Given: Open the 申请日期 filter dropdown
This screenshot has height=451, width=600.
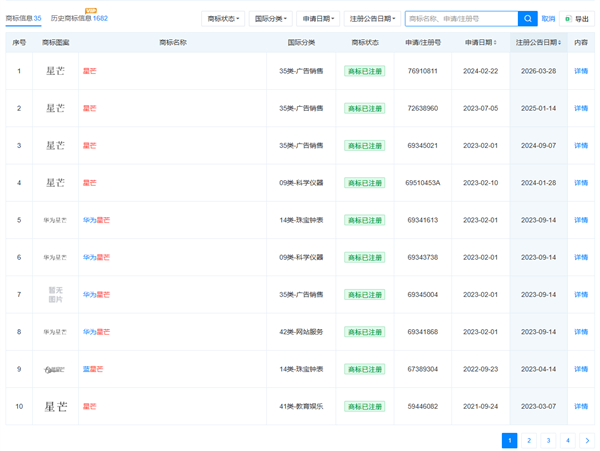Looking at the screenshot, I should pyautogui.click(x=318, y=19).
